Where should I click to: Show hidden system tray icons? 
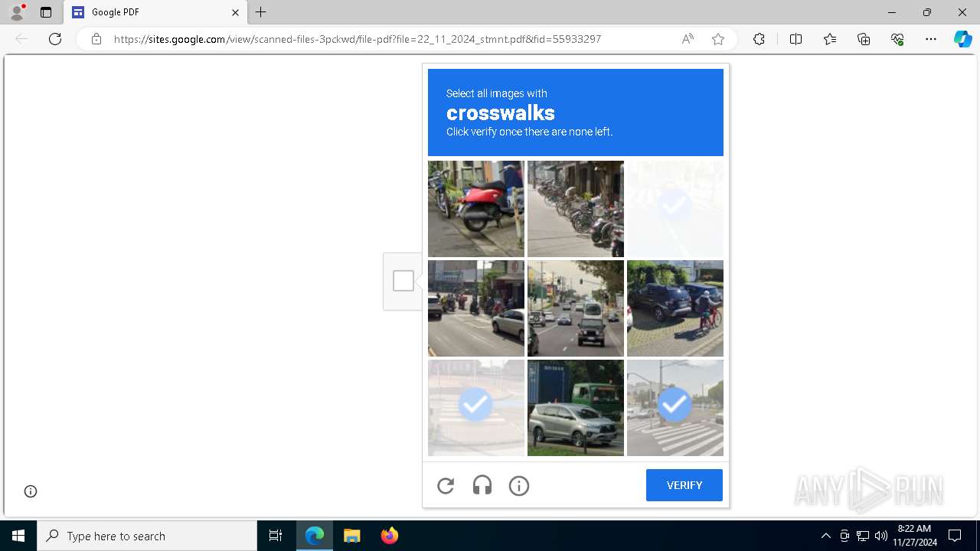pos(825,536)
